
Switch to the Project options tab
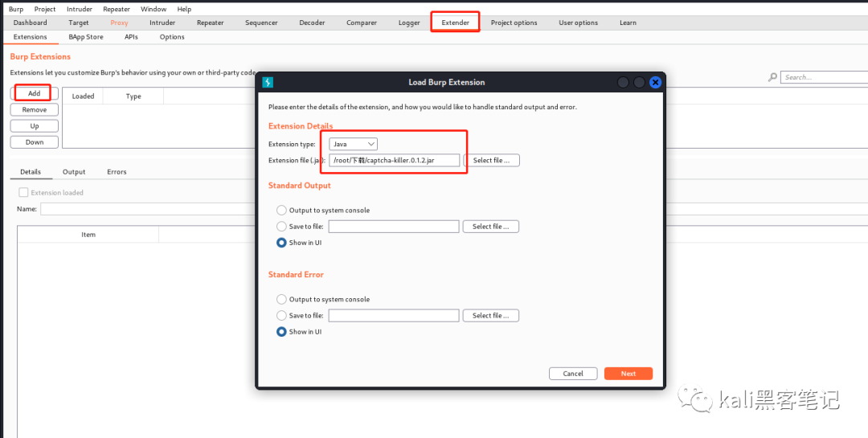514,23
